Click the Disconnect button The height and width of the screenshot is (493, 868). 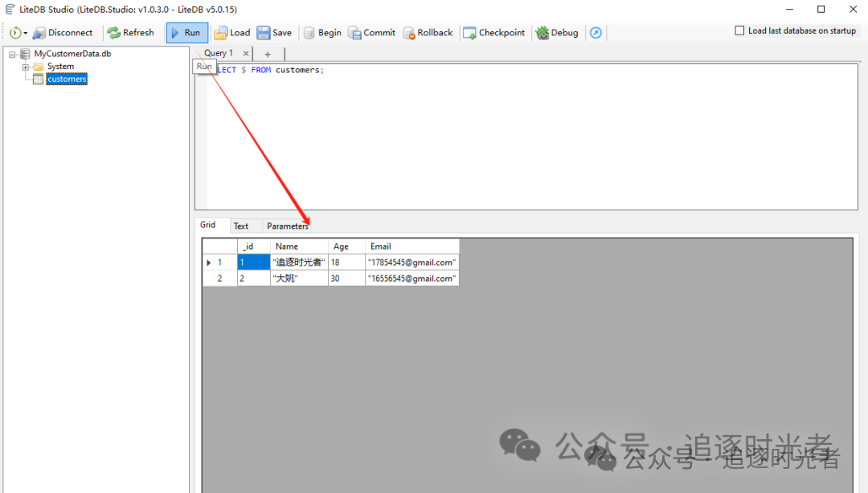tap(63, 33)
